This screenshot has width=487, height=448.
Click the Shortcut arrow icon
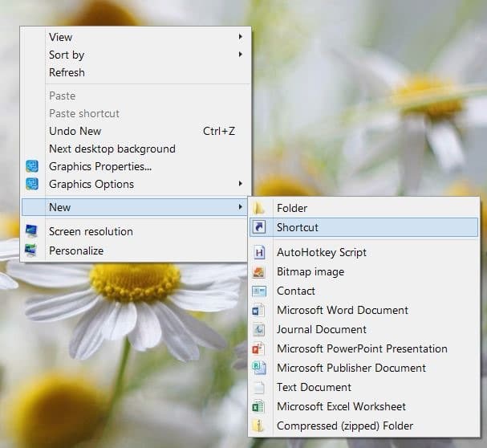tap(259, 227)
